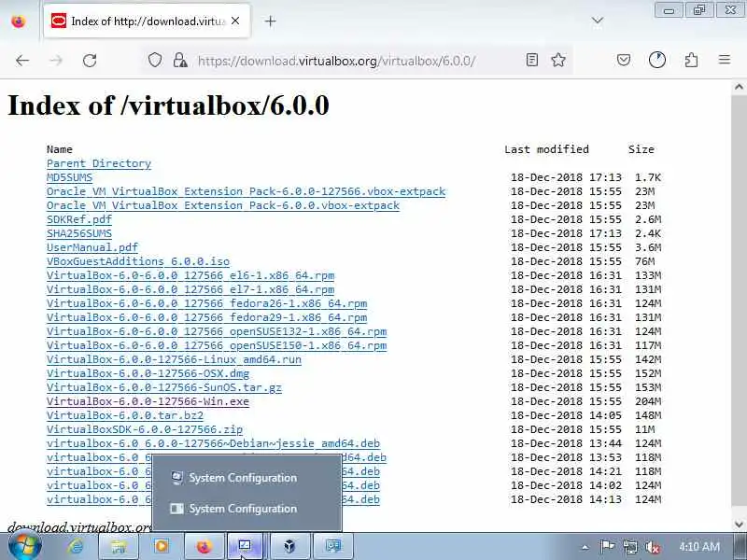Click the address bar URL field
Viewport: 747px width, 560px height.
point(336,61)
